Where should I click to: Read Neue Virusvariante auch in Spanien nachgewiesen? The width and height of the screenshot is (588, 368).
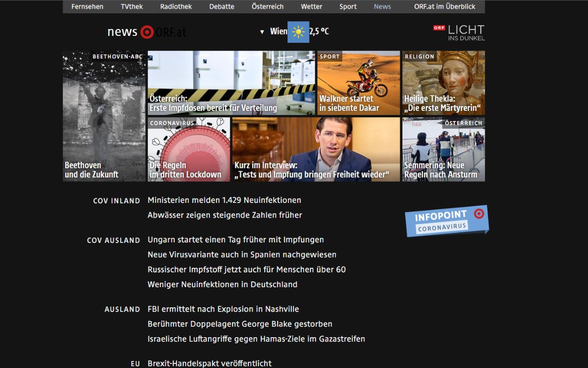pyautogui.click(x=242, y=254)
